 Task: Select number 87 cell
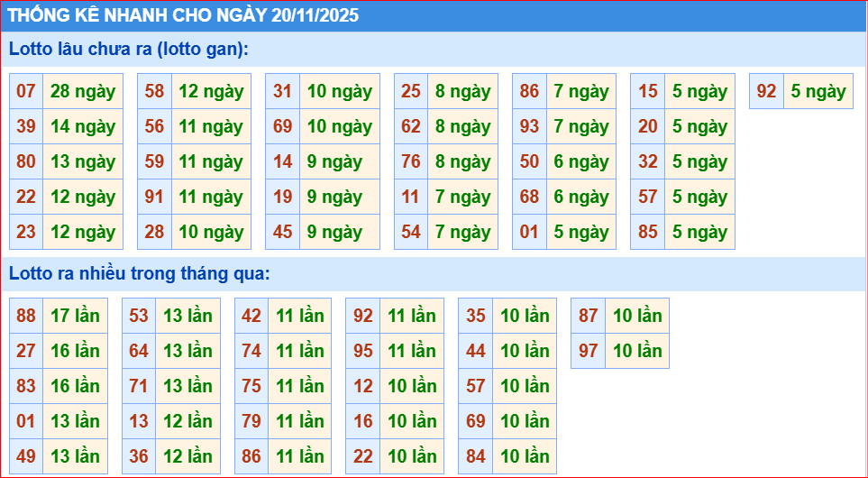589,317
